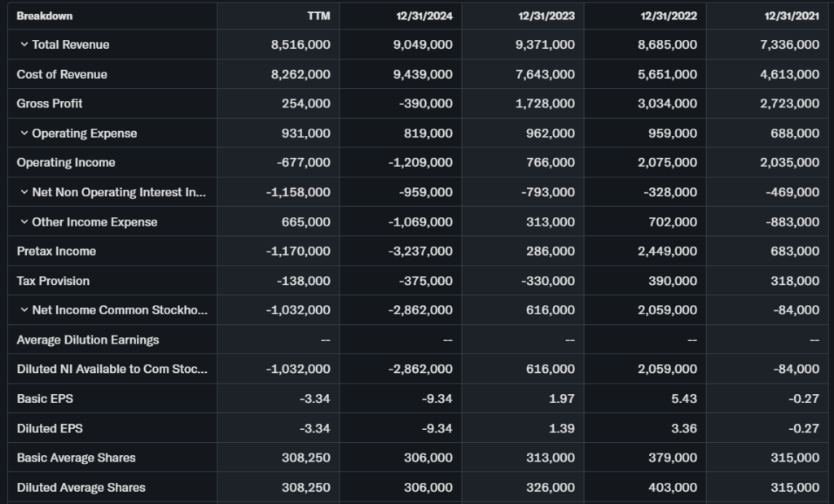Image resolution: width=834 pixels, height=504 pixels.
Task: Click the Gross Profit row label
Action: pyautogui.click(x=50, y=103)
